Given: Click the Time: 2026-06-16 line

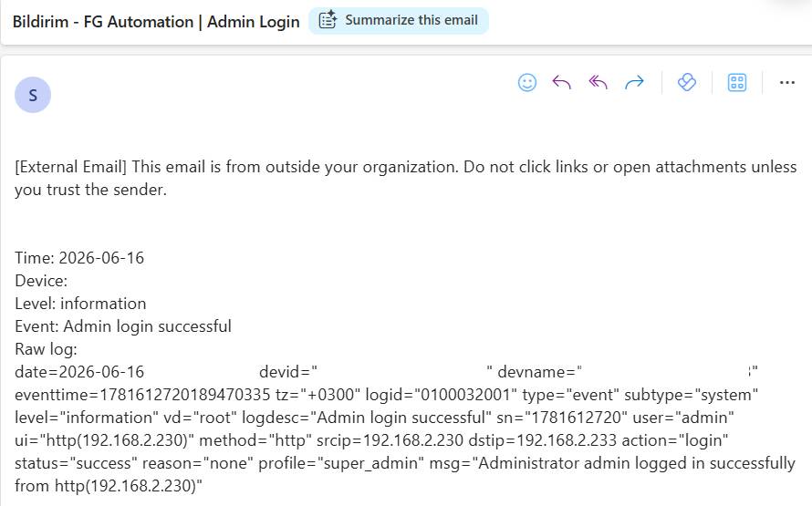Looking at the screenshot, I should pos(79,258).
